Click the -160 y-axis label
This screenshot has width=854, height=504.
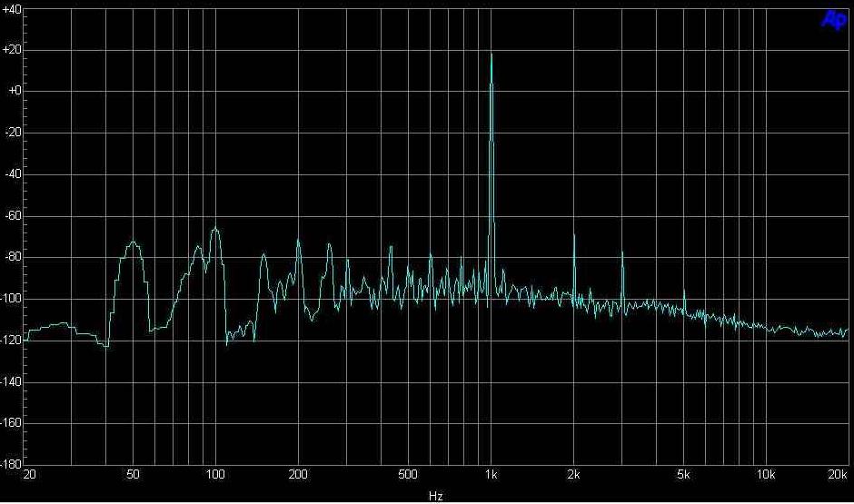12,423
